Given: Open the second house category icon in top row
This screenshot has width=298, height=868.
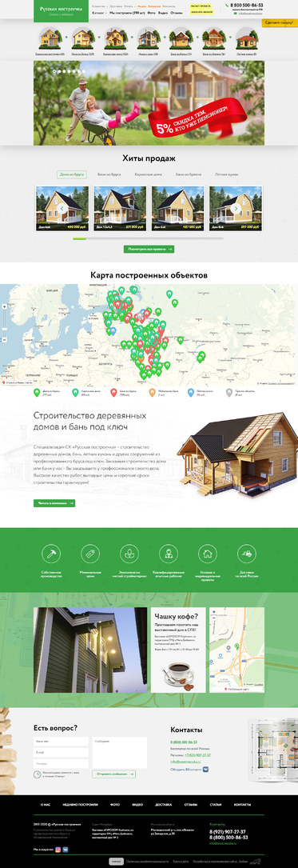Looking at the screenshot, I should (x=83, y=38).
